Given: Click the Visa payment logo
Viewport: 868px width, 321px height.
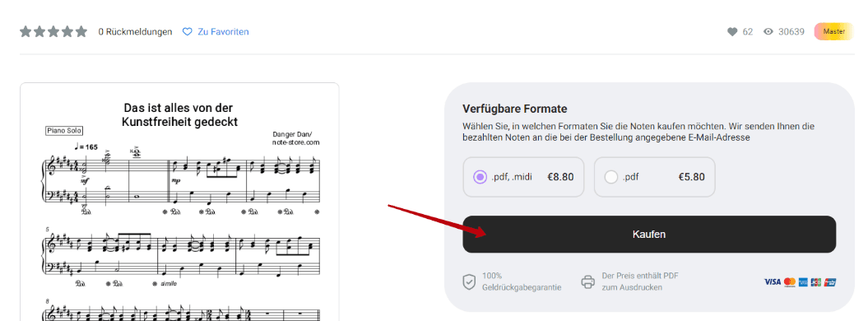Looking at the screenshot, I should (773, 281).
